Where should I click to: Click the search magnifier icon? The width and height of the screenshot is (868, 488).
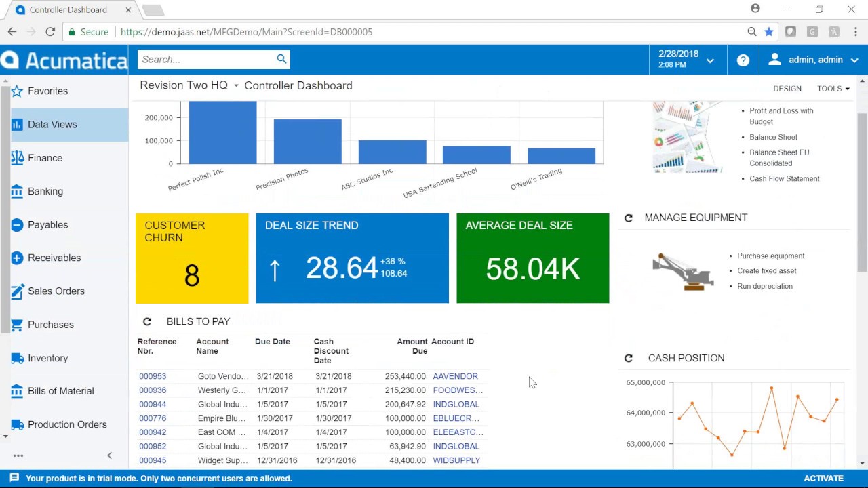pos(281,59)
